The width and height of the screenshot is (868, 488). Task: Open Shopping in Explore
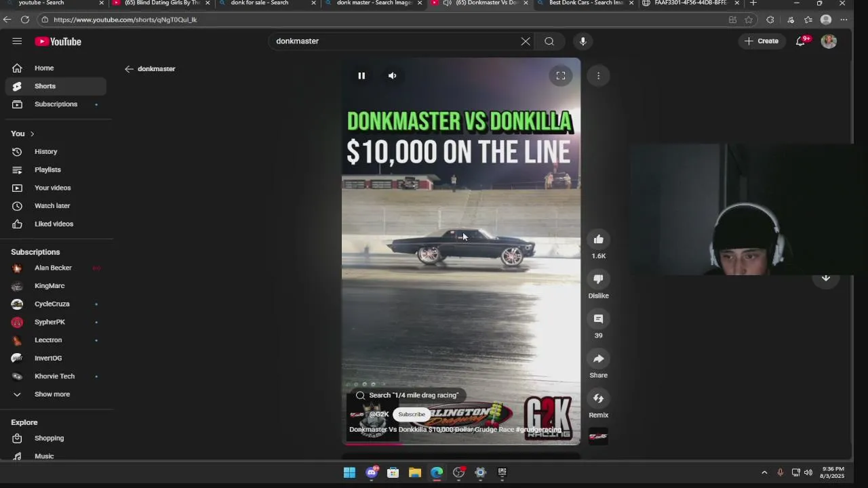click(x=56, y=439)
